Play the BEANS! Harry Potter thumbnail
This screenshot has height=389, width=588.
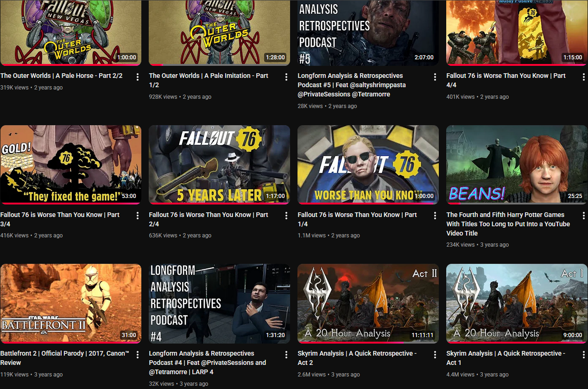(517, 165)
